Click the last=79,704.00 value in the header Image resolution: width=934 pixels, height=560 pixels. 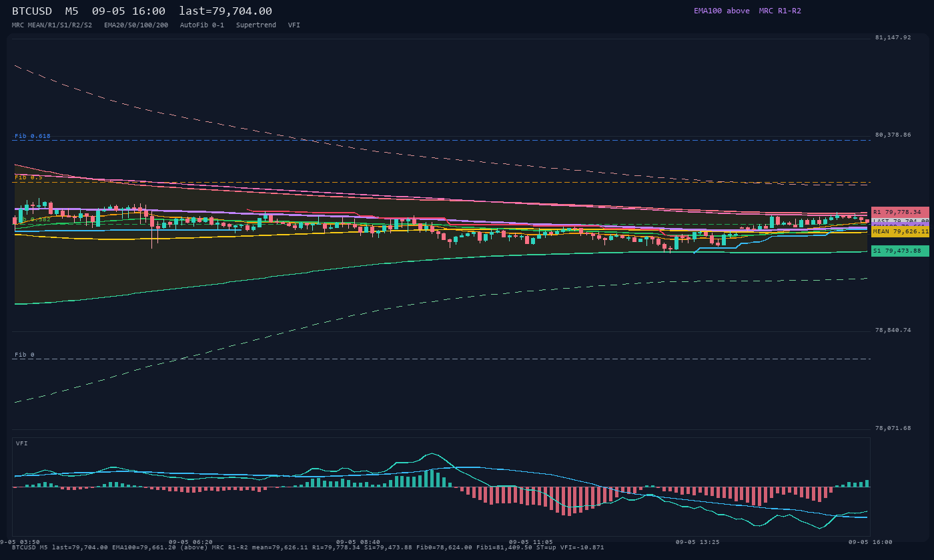[x=225, y=11]
